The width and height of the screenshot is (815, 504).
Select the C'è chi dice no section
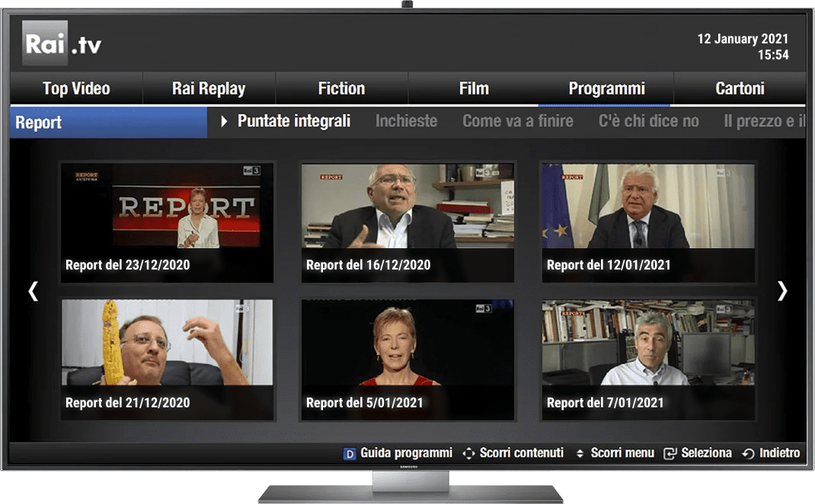point(648,121)
